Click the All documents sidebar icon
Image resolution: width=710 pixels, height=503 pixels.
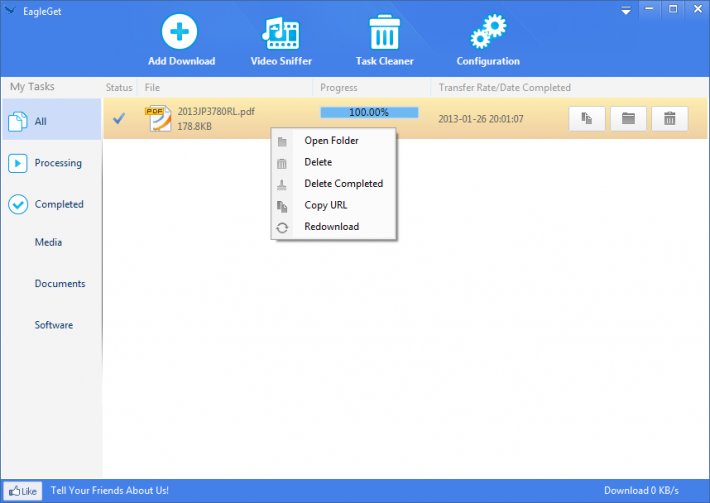18,121
